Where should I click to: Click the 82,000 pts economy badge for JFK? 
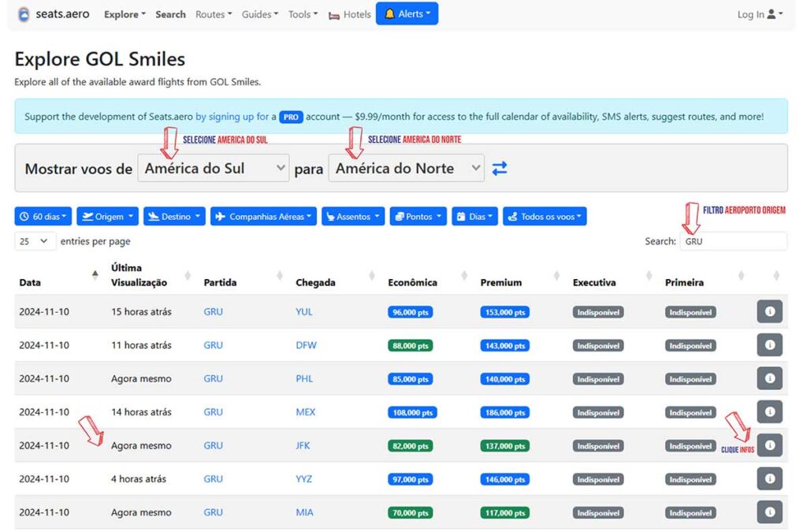[x=410, y=446]
